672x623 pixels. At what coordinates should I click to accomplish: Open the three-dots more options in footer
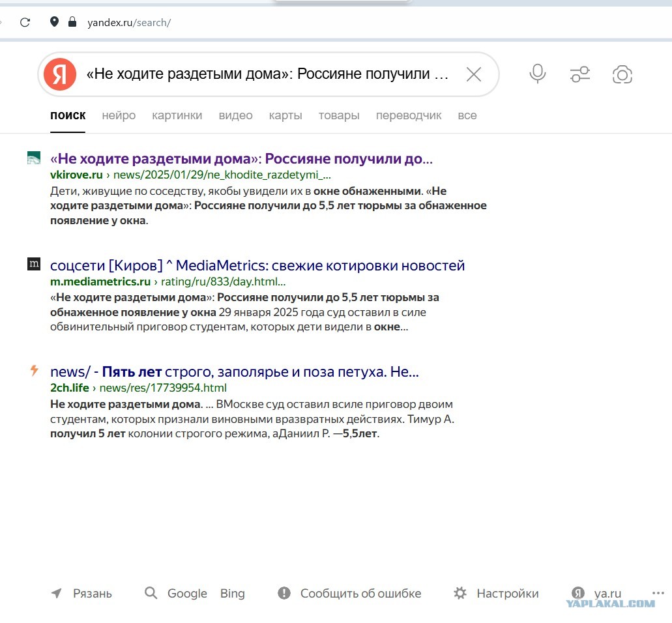pyautogui.click(x=658, y=593)
